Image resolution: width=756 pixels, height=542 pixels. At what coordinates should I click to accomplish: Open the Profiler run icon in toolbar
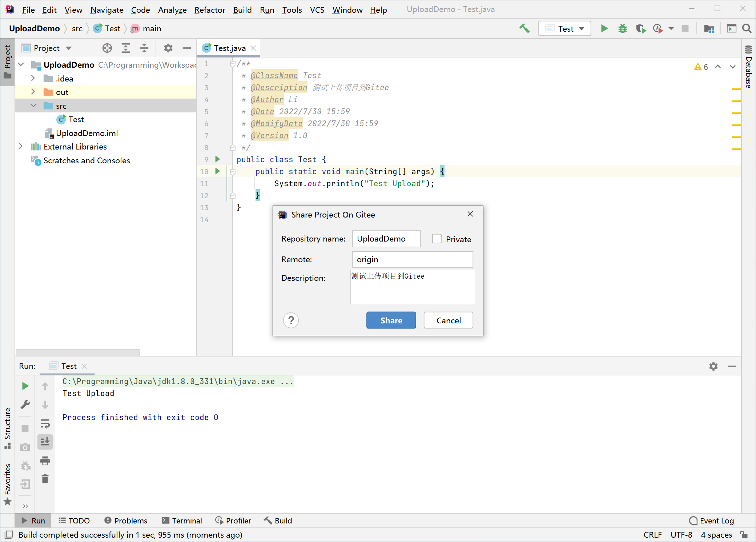pos(658,28)
